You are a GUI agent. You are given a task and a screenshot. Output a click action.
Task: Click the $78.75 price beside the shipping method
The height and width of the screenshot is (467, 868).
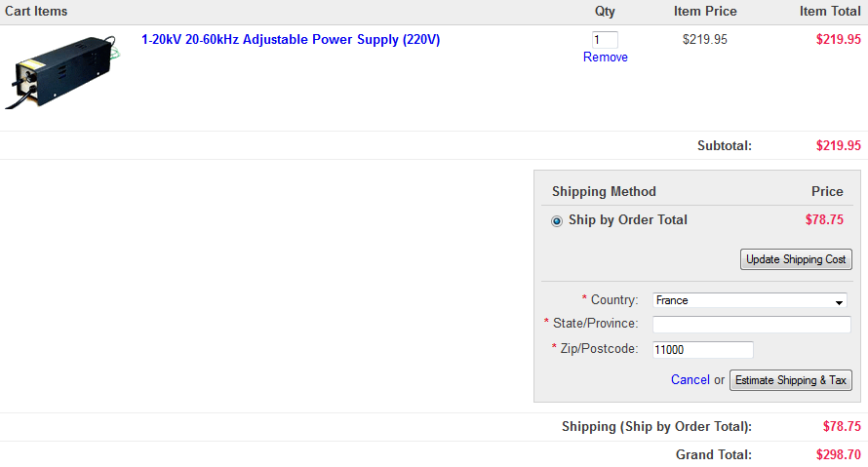click(x=824, y=220)
